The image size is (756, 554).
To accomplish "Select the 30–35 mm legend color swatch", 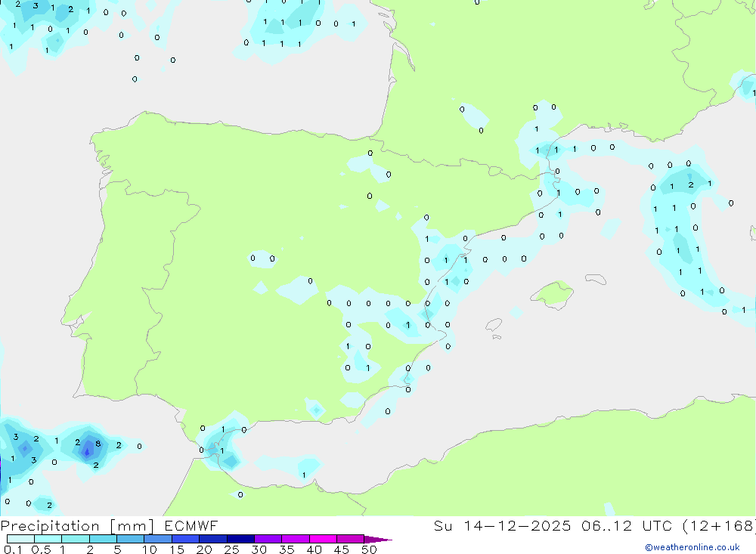I will [268, 539].
